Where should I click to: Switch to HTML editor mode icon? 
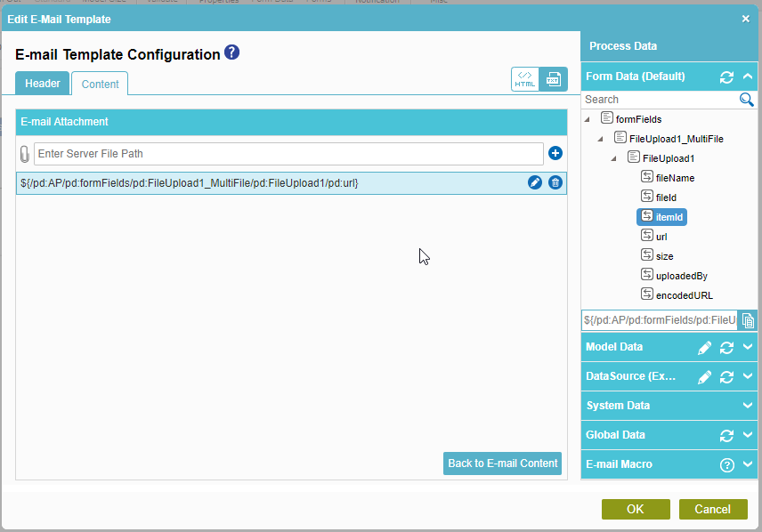pyautogui.click(x=525, y=79)
